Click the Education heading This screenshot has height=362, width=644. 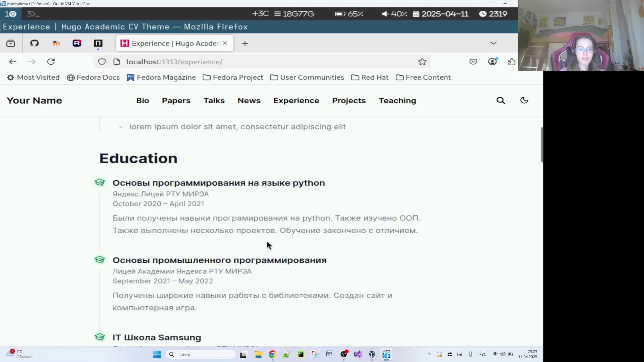click(x=138, y=158)
